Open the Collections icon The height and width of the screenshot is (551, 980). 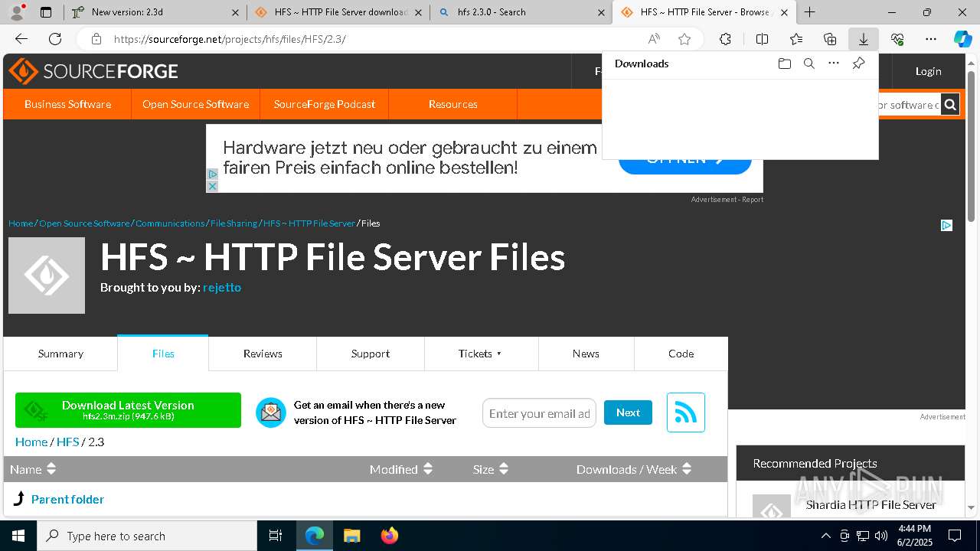(830, 39)
